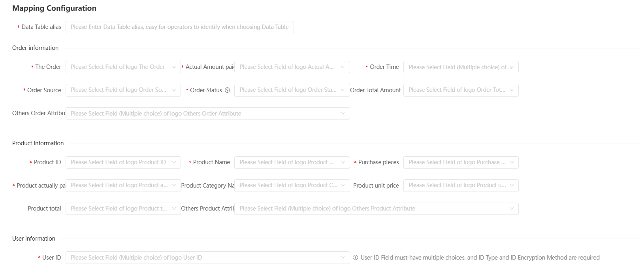644x277 pixels.
Task: Expand the Product unit price dropdown
Action: (461, 186)
